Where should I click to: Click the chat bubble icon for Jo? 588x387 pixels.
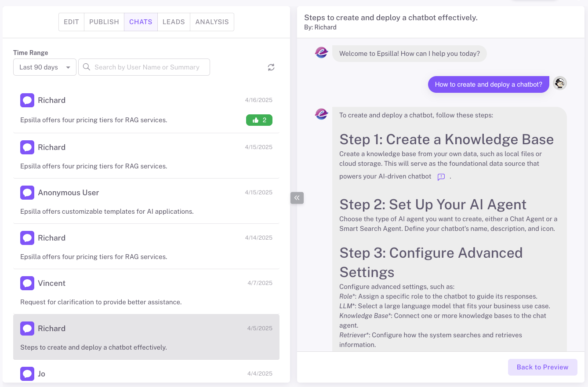27,374
